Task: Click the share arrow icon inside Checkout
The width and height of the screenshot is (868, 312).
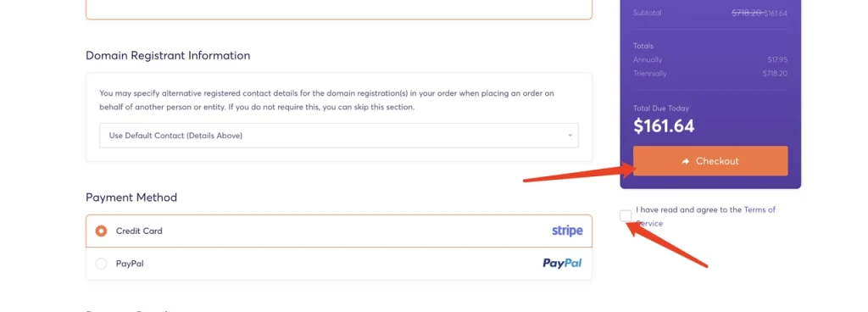Action: click(685, 161)
